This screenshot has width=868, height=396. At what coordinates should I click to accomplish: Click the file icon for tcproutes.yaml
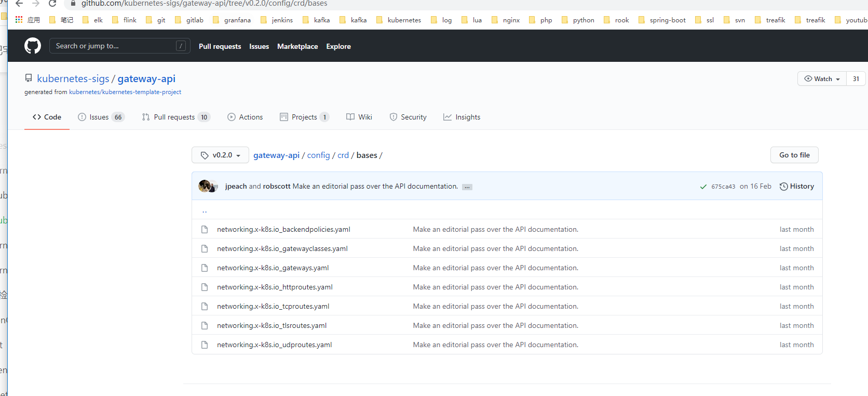pos(205,306)
